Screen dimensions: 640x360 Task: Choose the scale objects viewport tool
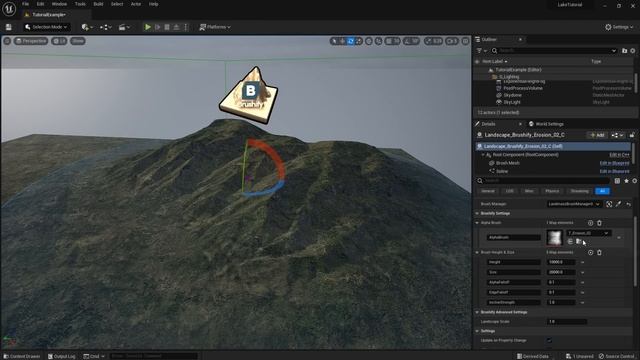[359, 41]
